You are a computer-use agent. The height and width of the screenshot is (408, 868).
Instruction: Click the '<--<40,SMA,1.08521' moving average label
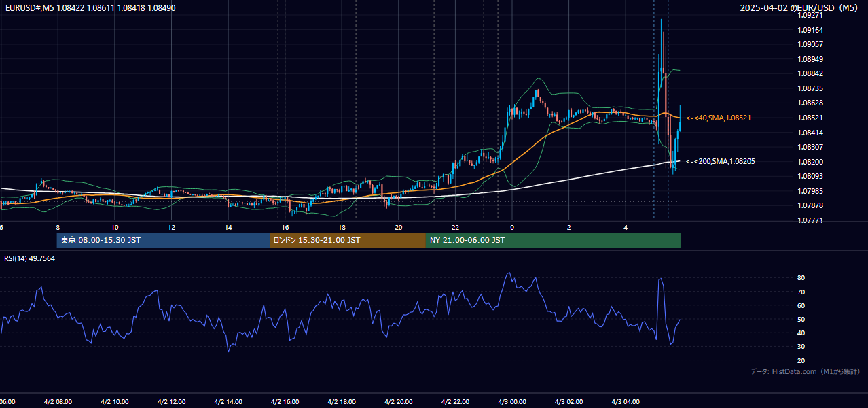click(x=718, y=118)
